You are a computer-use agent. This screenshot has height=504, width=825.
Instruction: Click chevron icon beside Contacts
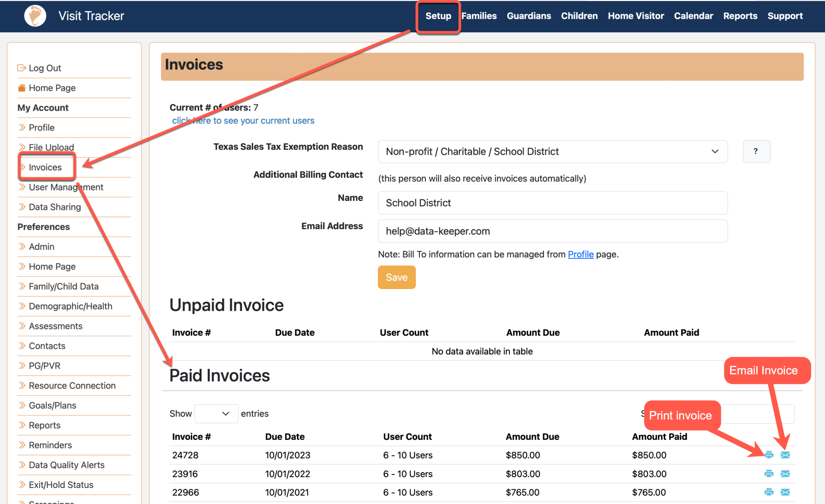(22, 346)
